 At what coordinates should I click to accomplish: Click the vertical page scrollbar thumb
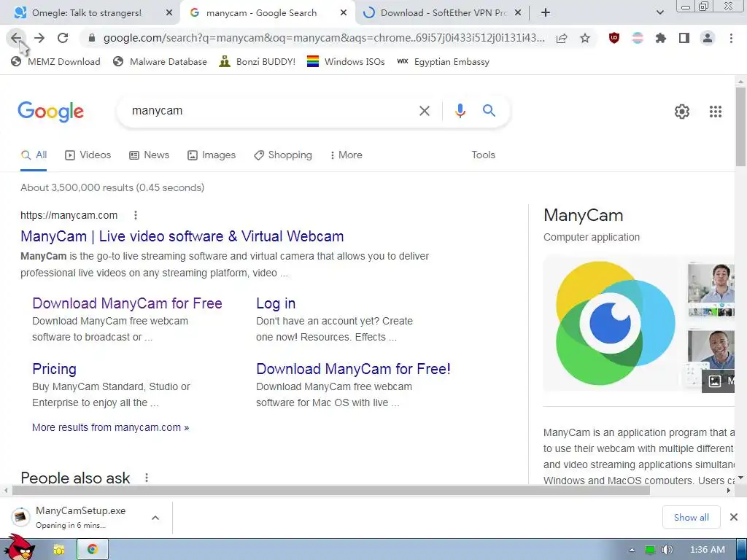point(740,126)
